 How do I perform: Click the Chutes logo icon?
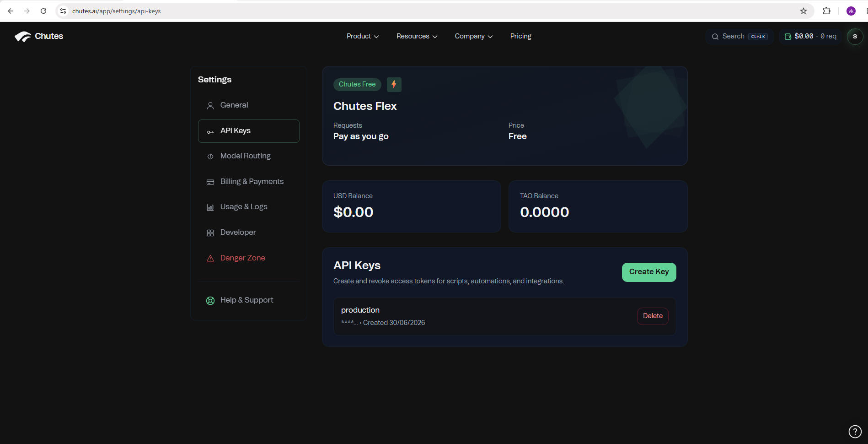[22, 37]
